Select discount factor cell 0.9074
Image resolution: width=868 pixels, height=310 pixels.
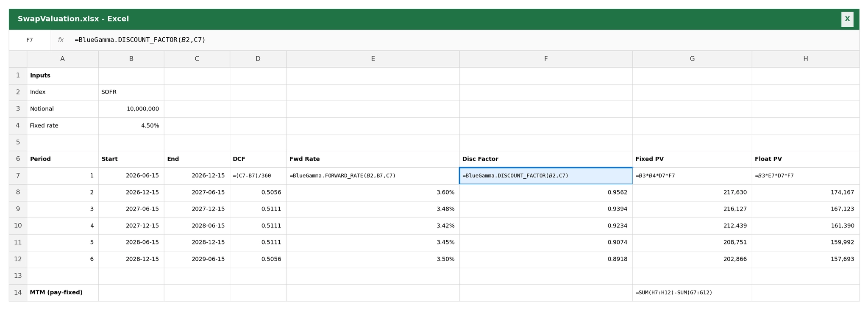point(546,243)
